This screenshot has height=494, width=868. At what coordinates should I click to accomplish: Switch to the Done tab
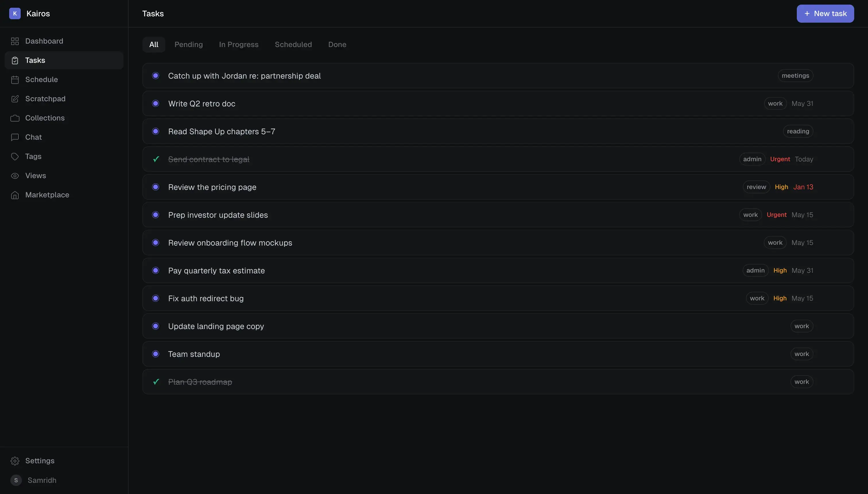point(337,44)
